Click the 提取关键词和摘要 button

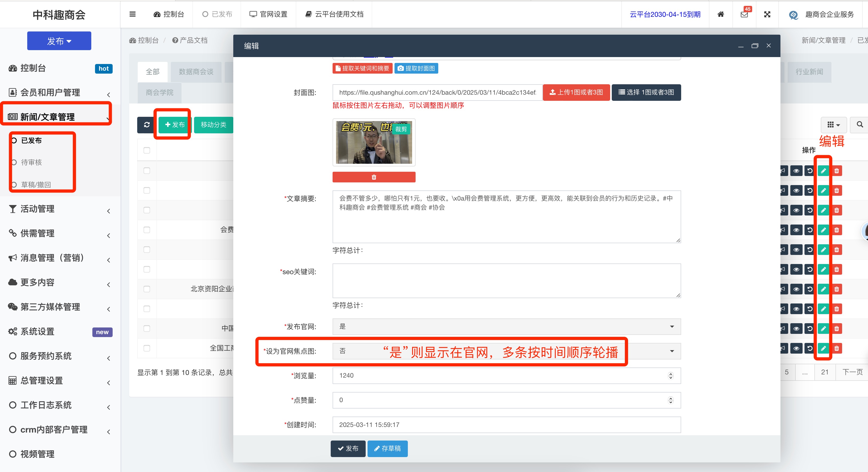[x=362, y=68]
